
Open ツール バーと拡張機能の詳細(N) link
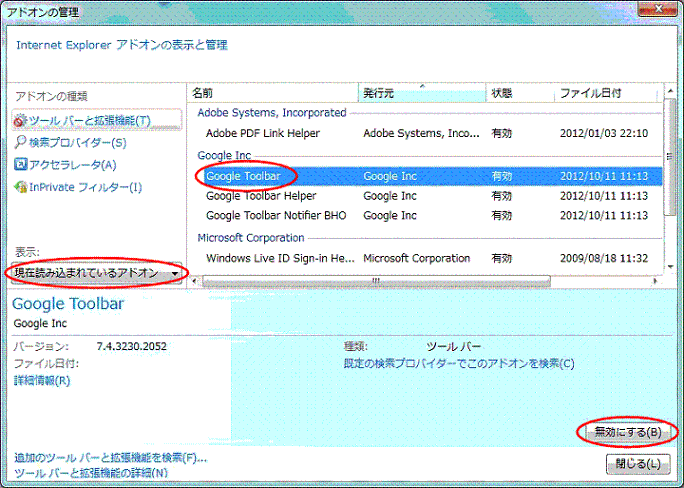tap(91, 473)
